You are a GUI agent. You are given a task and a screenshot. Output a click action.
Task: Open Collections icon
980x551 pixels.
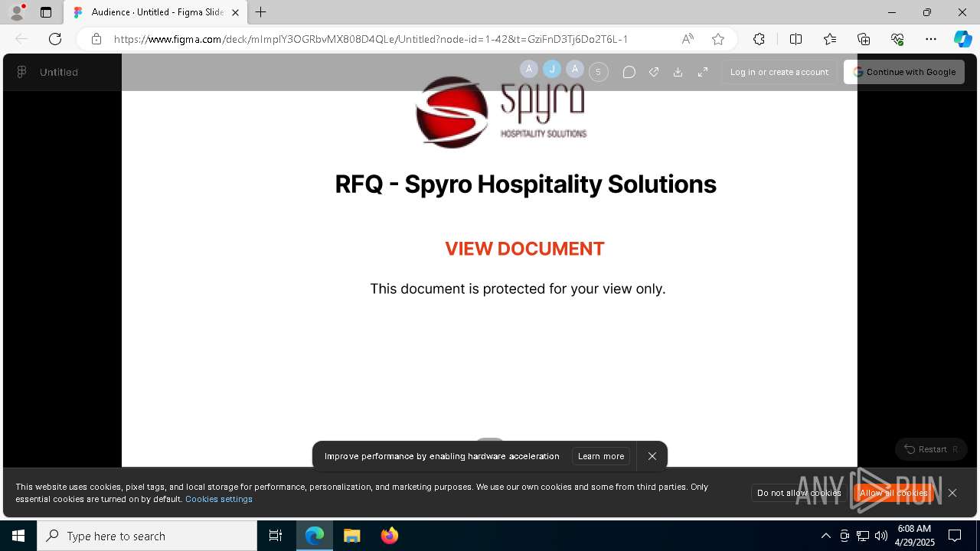pyautogui.click(x=864, y=39)
